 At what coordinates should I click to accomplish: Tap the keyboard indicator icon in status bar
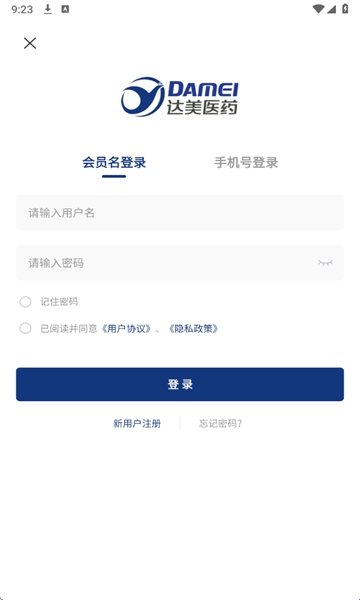pyautogui.click(x=65, y=9)
